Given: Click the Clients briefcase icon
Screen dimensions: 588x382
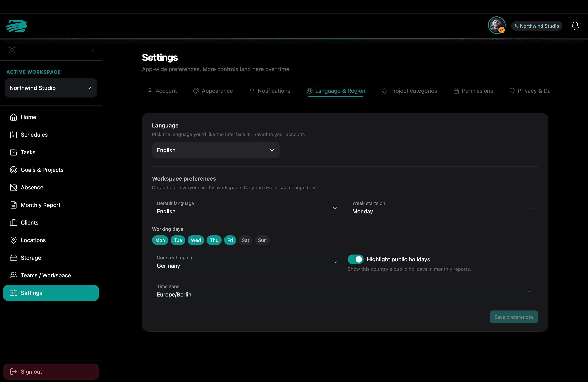Looking at the screenshot, I should tap(14, 223).
